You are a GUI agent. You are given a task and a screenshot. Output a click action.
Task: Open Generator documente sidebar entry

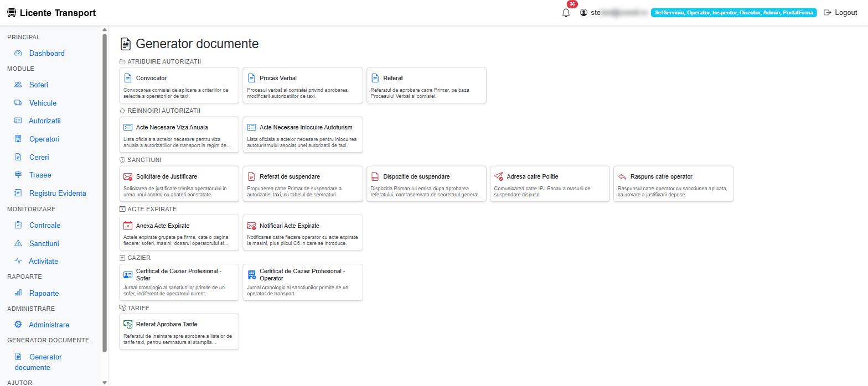38,362
